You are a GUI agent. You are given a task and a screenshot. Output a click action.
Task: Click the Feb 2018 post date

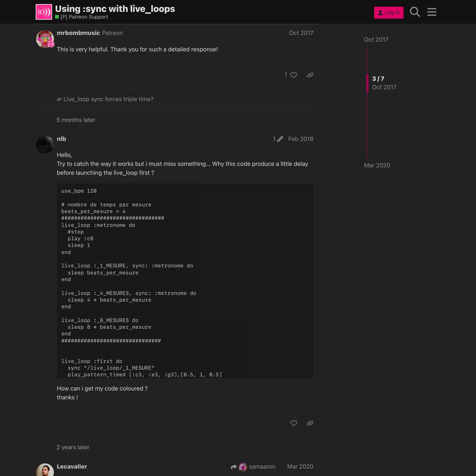300,139
